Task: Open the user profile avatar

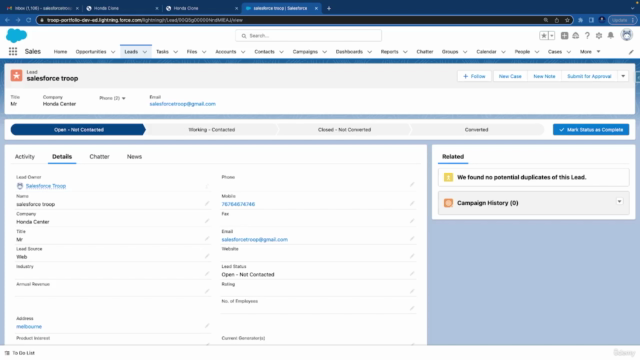Action: pos(627,35)
